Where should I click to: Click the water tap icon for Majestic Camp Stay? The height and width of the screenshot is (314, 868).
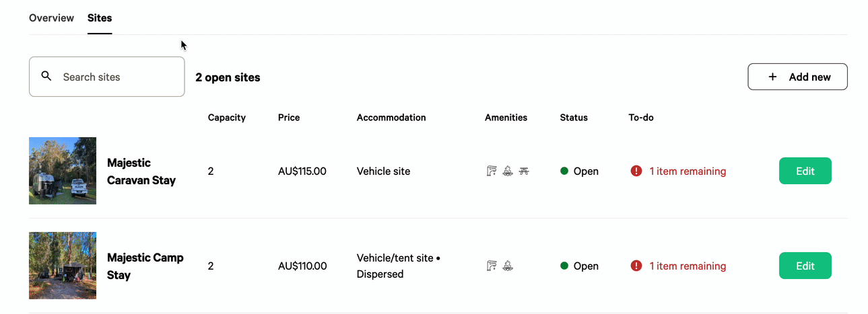coord(492,266)
